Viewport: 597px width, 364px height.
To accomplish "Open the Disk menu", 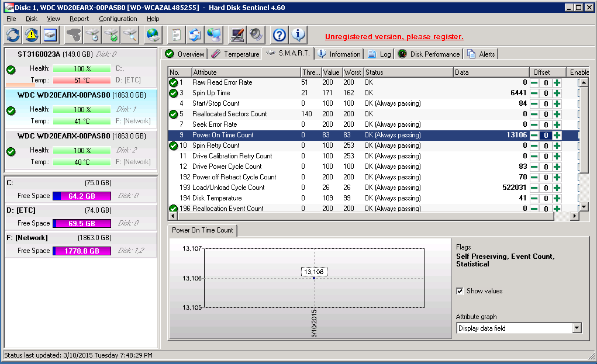I will pos(32,19).
